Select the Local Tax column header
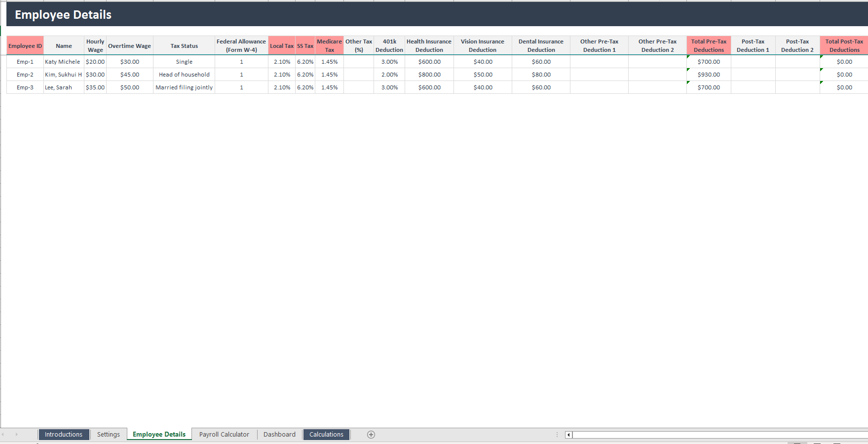Screen dimensions: 868x444 282,45
